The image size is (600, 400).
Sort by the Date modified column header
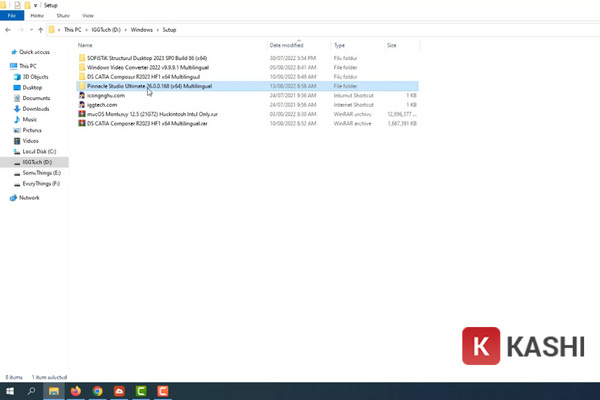pos(287,45)
